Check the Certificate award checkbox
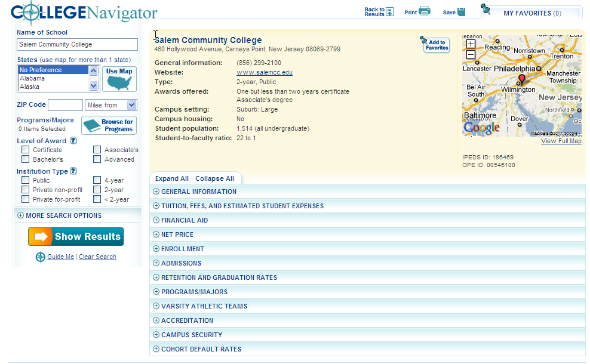 (x=25, y=149)
